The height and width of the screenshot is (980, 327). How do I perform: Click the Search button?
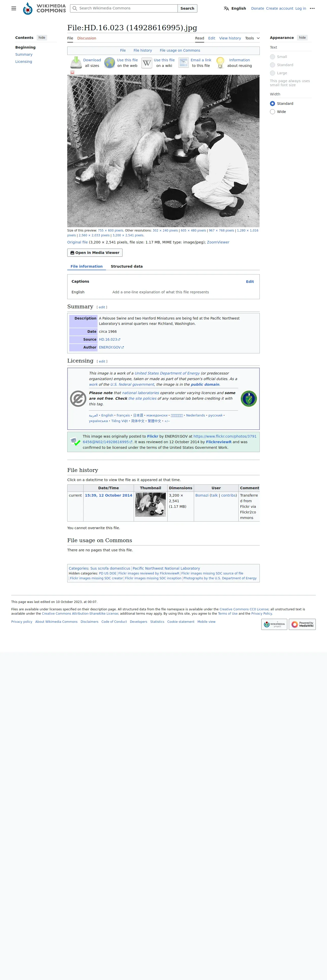187,8
